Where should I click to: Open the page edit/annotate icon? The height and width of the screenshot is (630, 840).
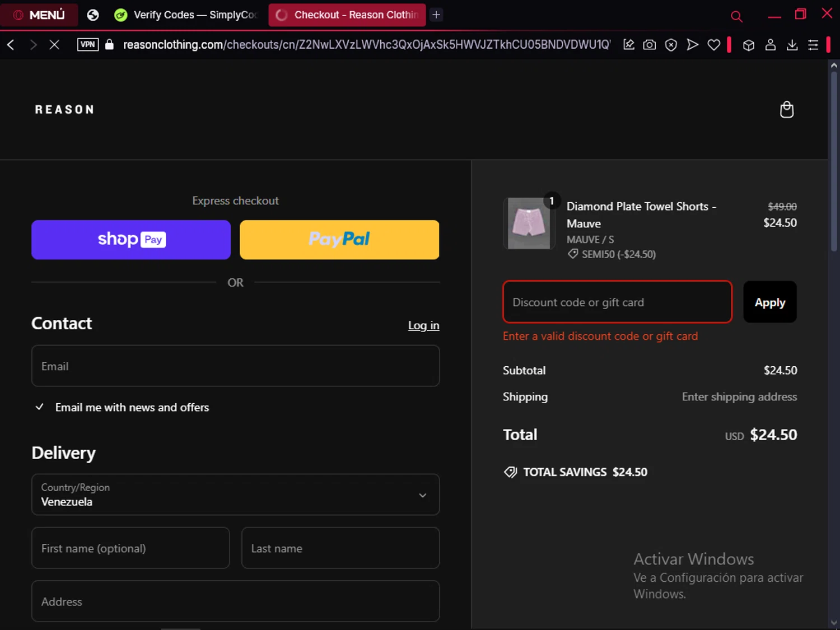[629, 45]
